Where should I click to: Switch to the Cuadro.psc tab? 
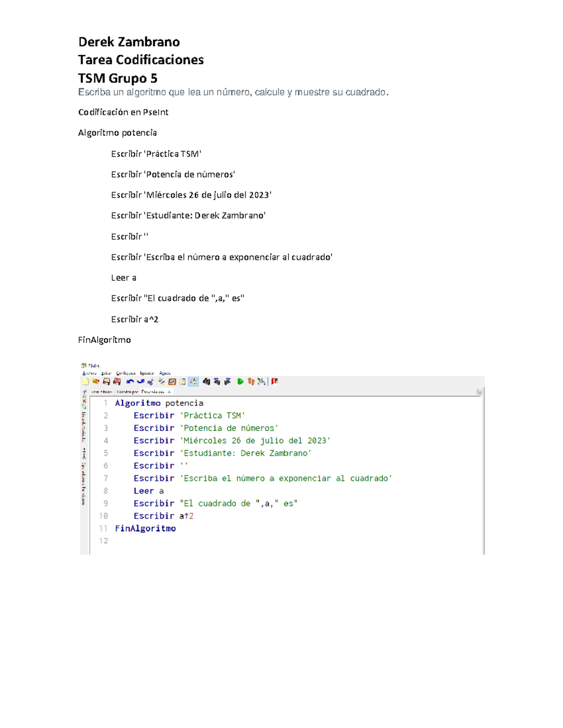[128, 392]
